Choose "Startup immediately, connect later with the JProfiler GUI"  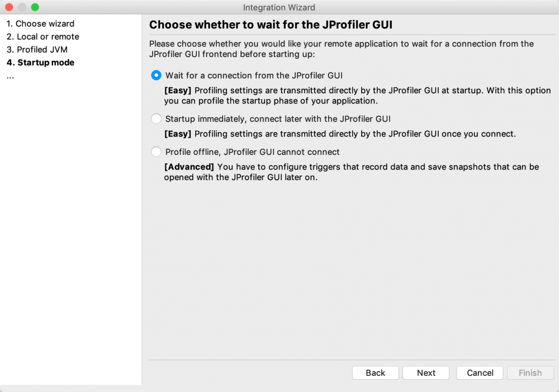156,119
